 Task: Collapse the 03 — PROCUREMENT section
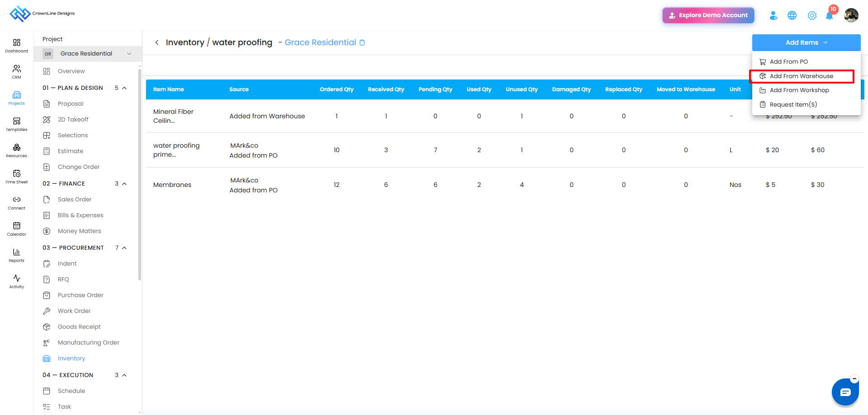(x=124, y=248)
